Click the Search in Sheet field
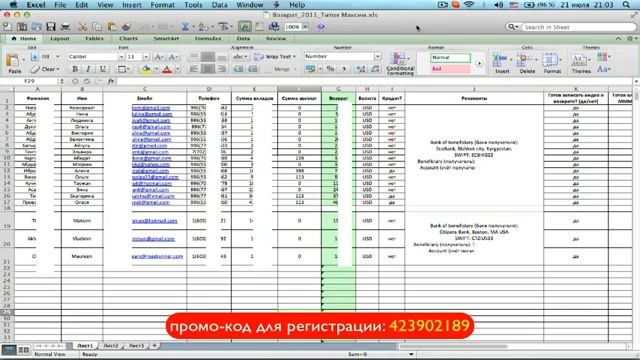This screenshot has height=360, width=640. [579, 27]
